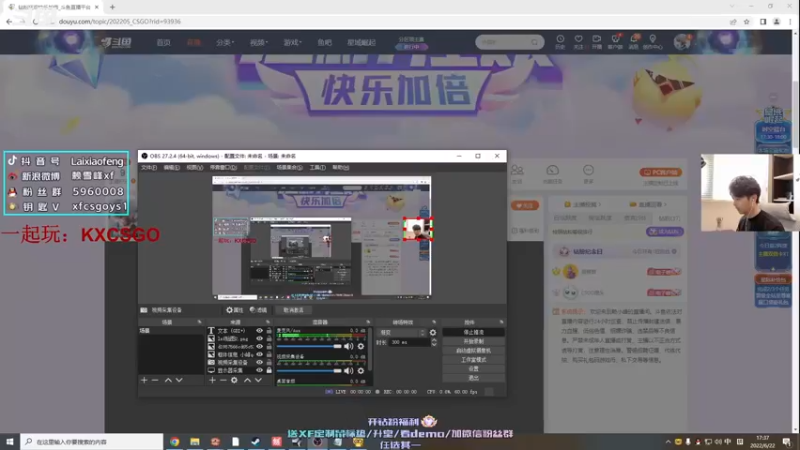Click the OBS audio mixer scrollbar
The height and width of the screenshot is (450, 800).
(370, 349)
